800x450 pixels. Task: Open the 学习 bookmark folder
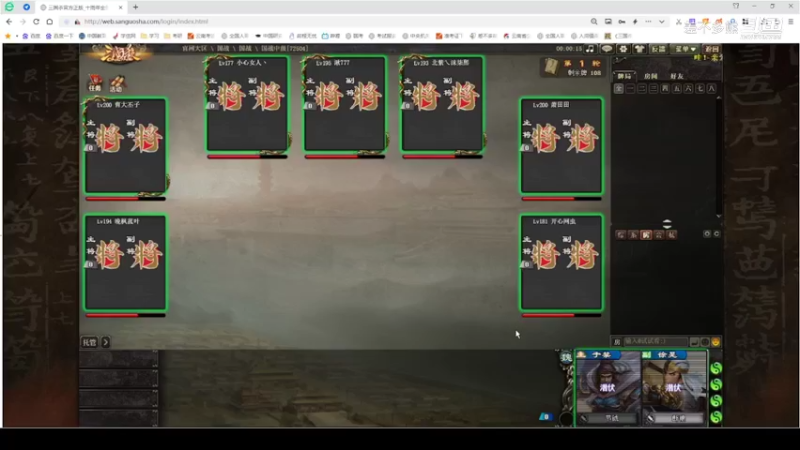(149, 36)
